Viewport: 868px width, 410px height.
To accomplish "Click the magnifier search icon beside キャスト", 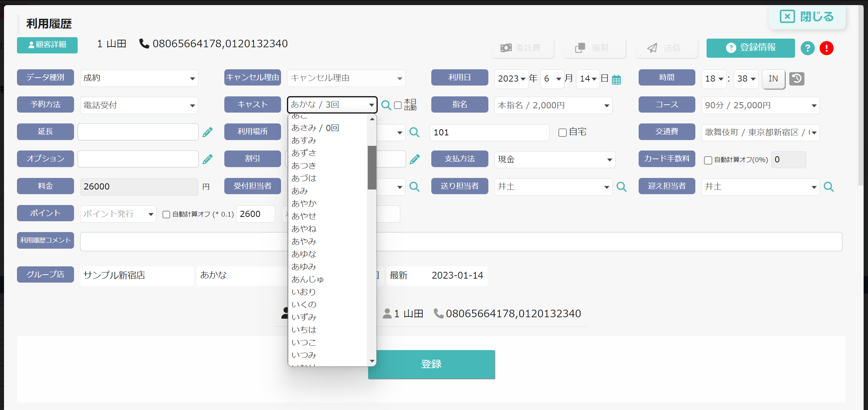I will click(x=386, y=105).
